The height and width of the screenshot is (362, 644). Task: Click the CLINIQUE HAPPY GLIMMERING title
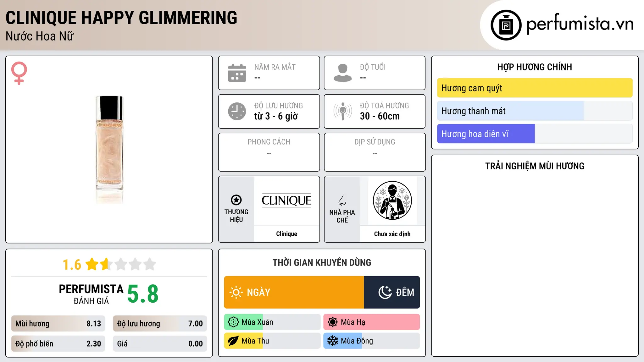click(121, 18)
